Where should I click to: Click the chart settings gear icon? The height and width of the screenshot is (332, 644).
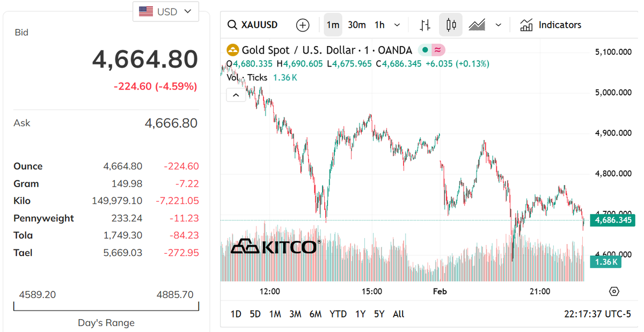tap(614, 291)
